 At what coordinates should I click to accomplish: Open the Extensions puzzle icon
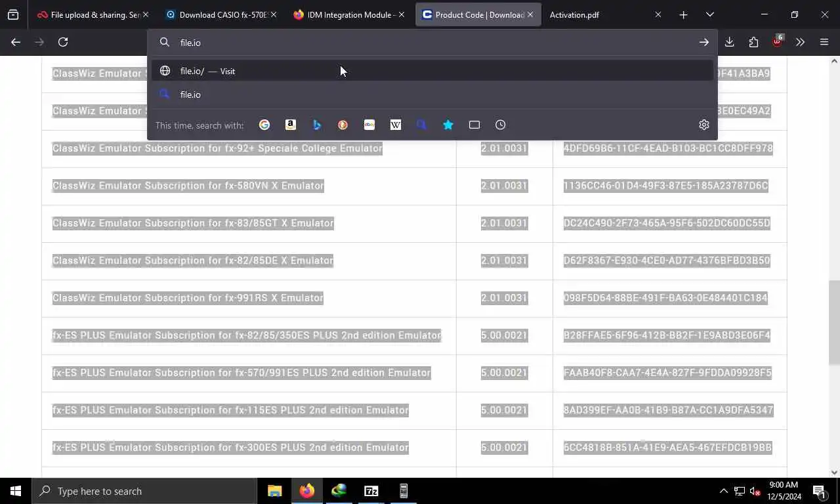pyautogui.click(x=753, y=42)
